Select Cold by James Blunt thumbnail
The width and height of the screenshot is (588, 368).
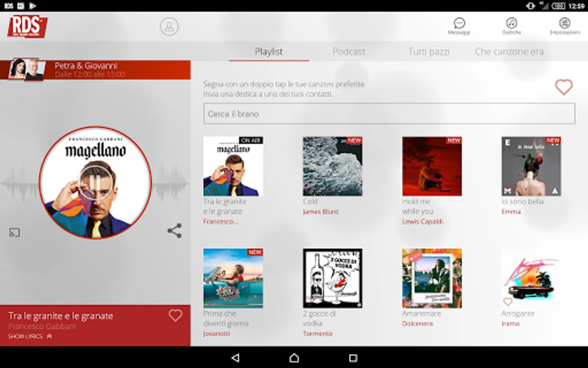(x=332, y=166)
